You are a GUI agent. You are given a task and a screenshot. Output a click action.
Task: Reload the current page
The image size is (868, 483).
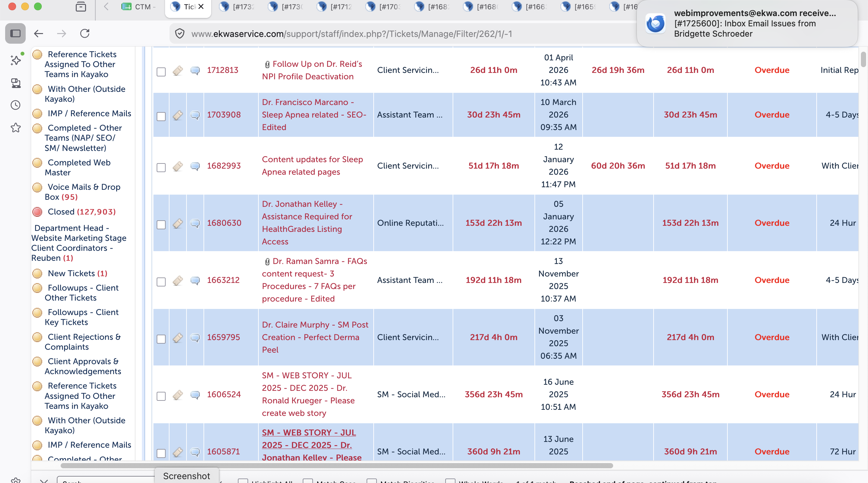pos(84,33)
